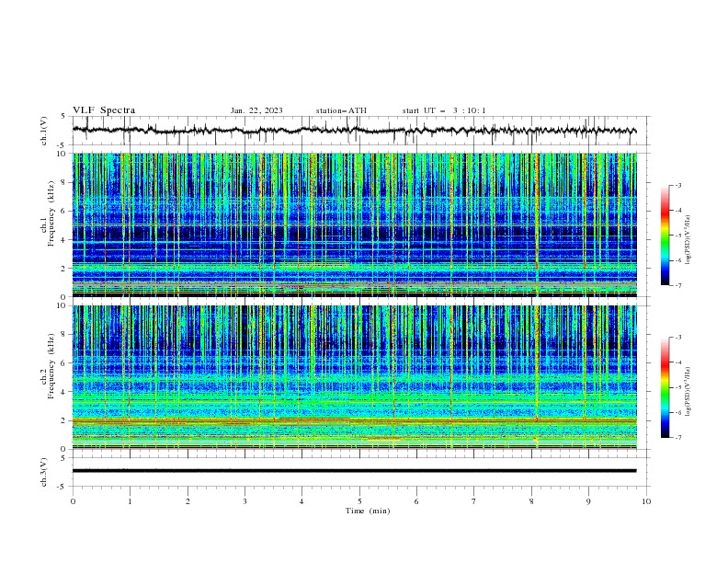Click time axis tick label "10"
728x563 pixels.
click(x=646, y=501)
